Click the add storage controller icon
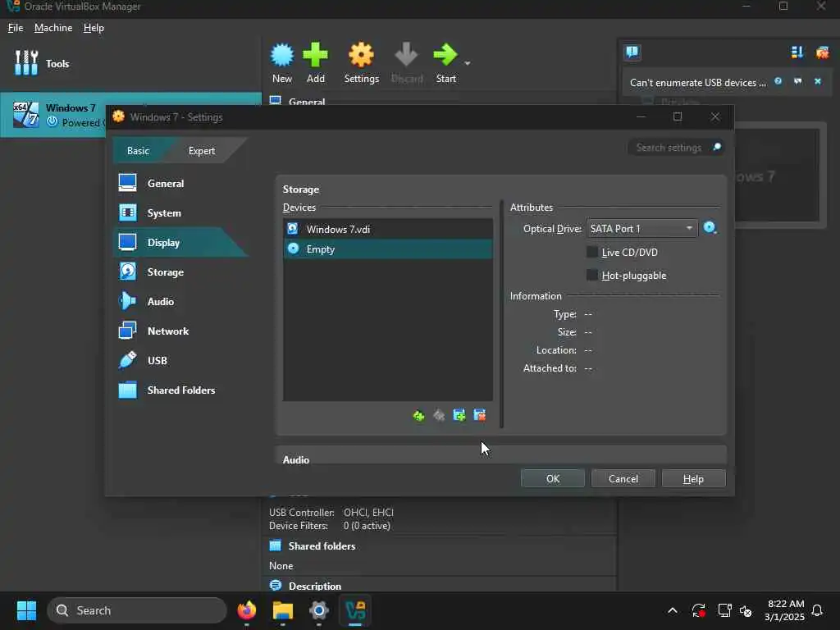 point(459,415)
